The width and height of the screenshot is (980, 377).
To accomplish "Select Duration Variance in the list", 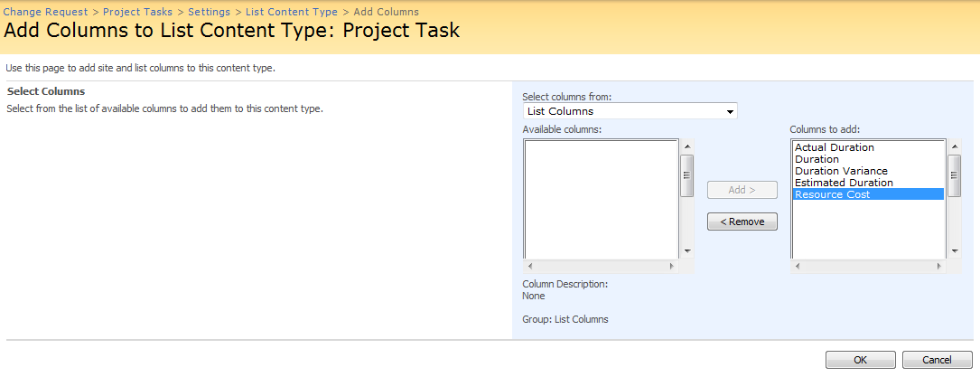I will coord(868,171).
